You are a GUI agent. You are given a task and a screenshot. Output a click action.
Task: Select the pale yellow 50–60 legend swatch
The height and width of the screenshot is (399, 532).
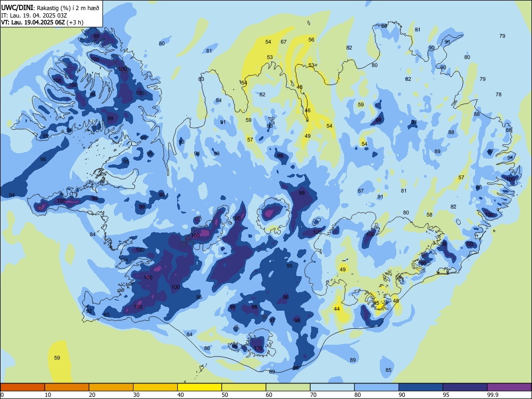244,387
